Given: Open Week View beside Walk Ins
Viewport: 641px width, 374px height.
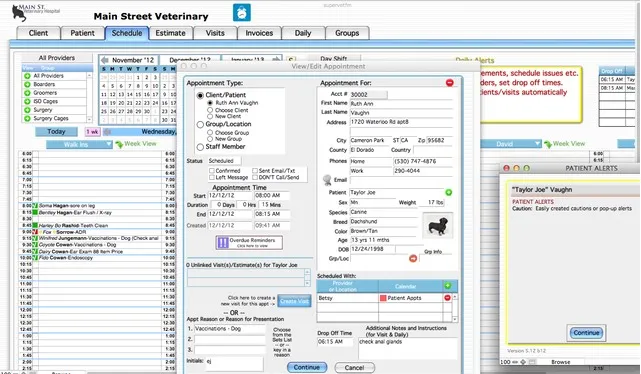Looking at the screenshot, I should pos(136,144).
